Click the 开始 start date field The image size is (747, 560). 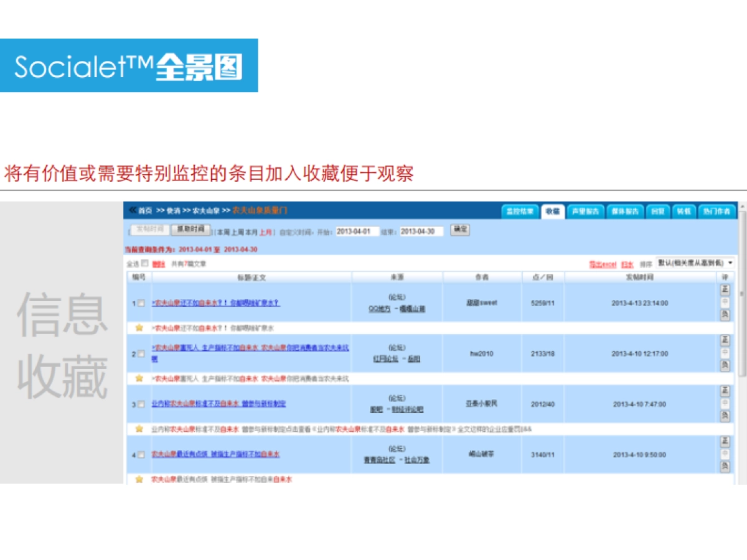point(357,231)
